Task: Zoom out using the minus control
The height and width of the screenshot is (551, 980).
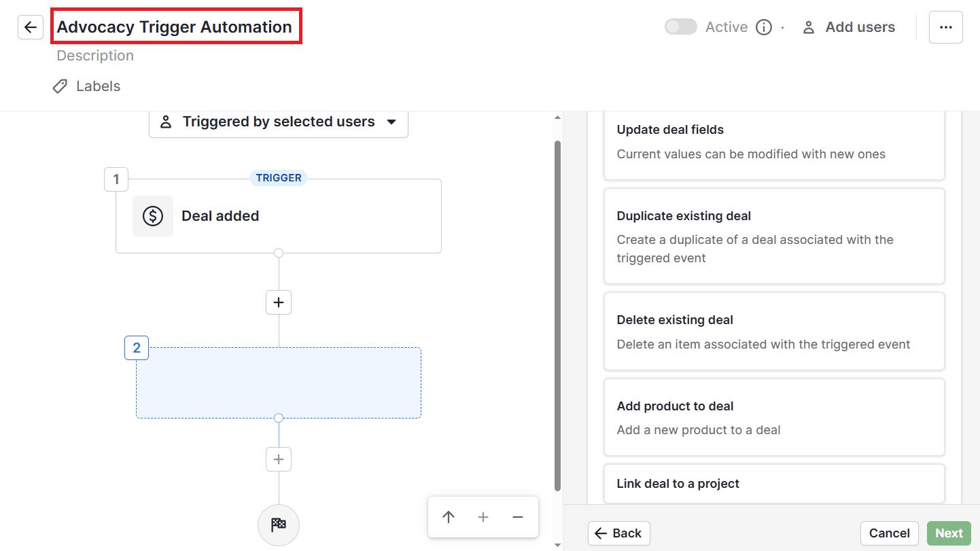Action: 517,517
